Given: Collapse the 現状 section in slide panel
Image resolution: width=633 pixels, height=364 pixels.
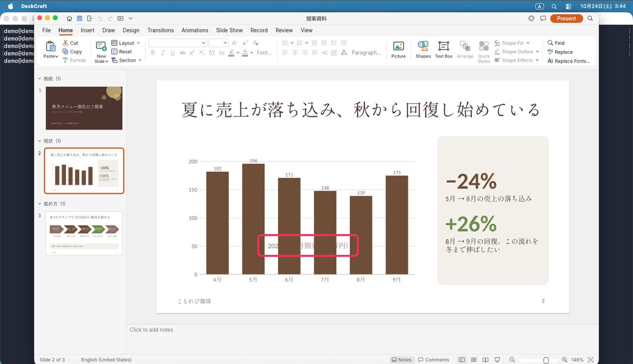Looking at the screenshot, I should click(40, 141).
